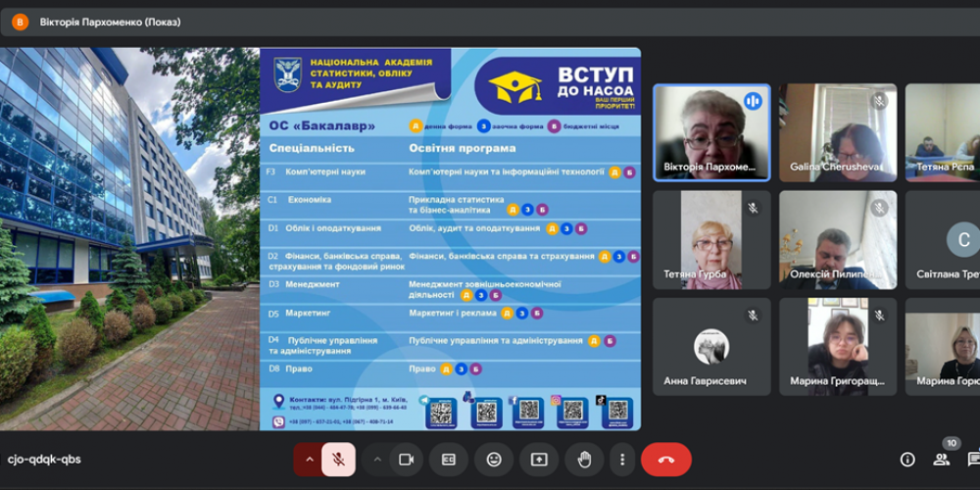Unmute the microphone
The height and width of the screenshot is (490, 980).
tap(338, 459)
